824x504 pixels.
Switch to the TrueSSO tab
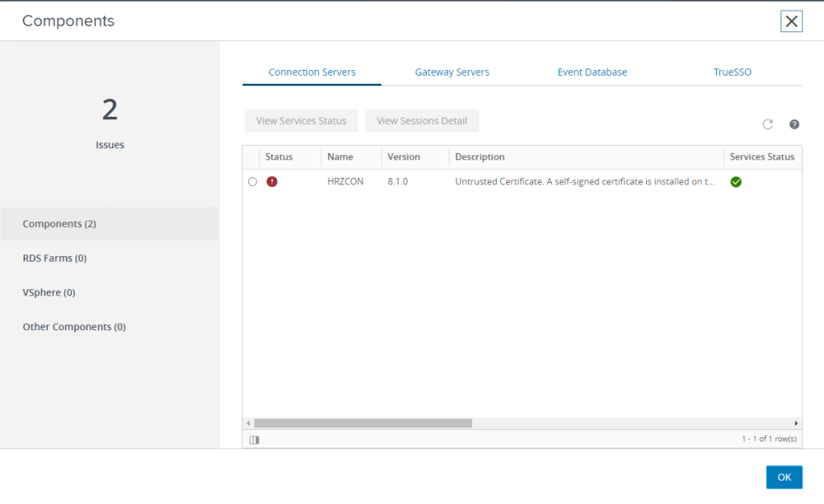point(732,72)
